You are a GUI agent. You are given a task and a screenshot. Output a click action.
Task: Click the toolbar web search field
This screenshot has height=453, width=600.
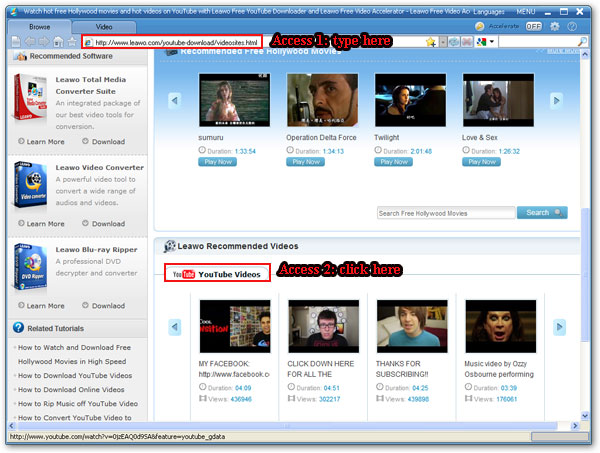pyautogui.click(x=537, y=42)
